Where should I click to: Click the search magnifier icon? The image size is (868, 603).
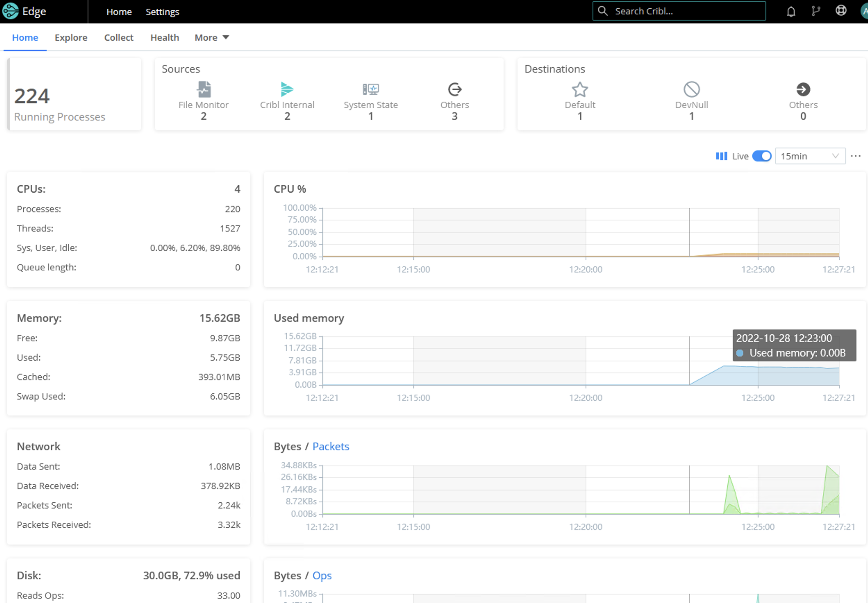pyautogui.click(x=603, y=11)
